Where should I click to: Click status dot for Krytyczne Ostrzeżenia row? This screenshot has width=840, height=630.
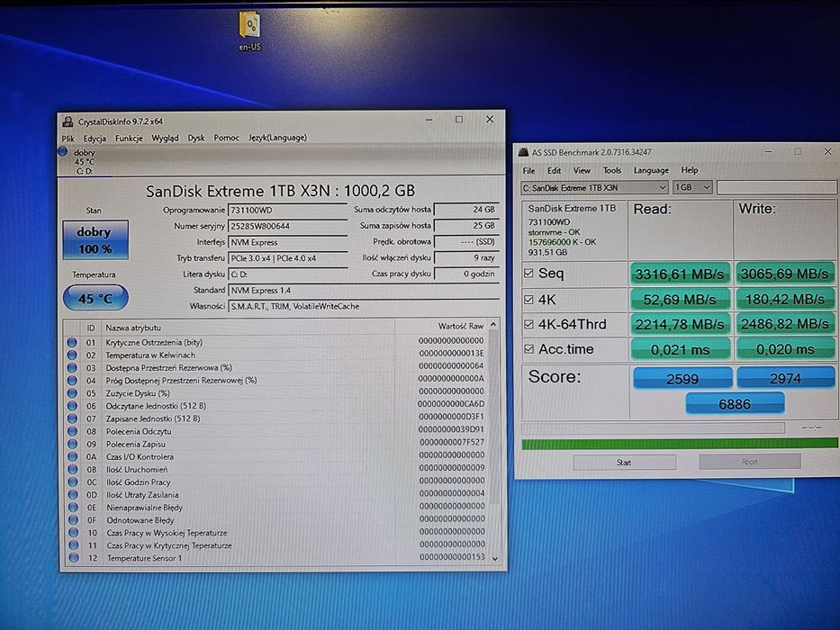tap(72, 342)
